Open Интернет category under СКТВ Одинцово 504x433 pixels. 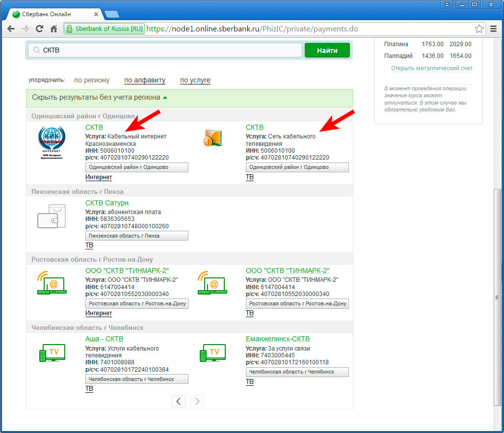click(98, 177)
